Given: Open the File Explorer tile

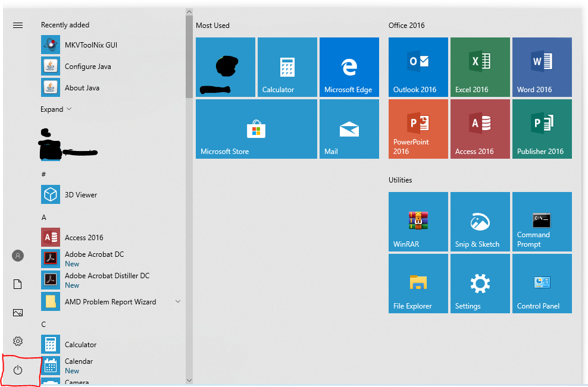Looking at the screenshot, I should (418, 284).
